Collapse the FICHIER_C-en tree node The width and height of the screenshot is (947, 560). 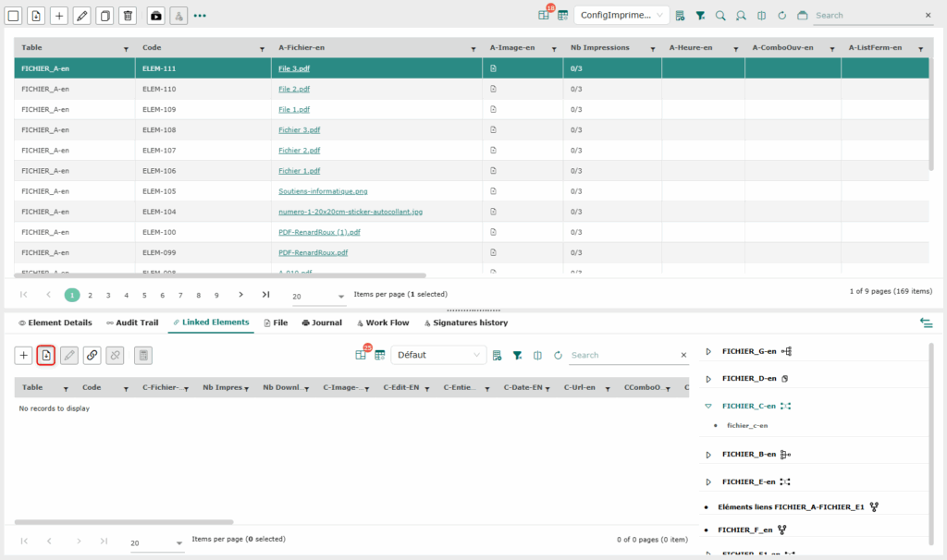click(708, 406)
